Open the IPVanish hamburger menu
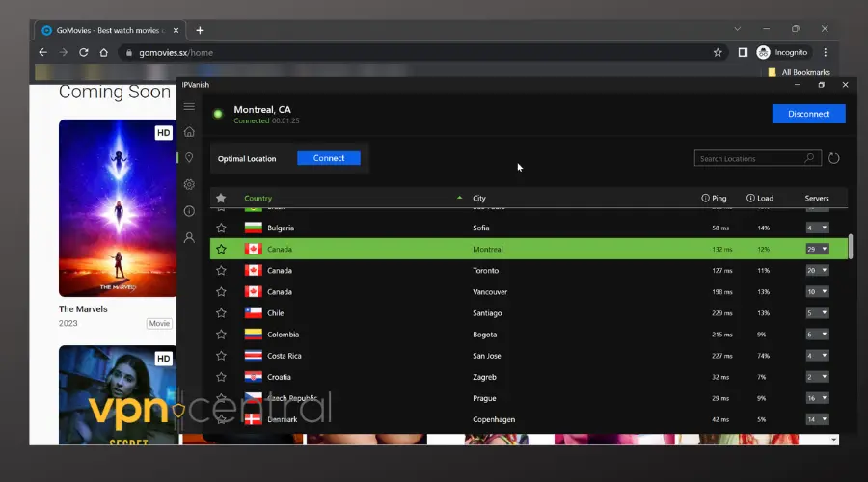Image resolution: width=868 pixels, height=482 pixels. click(x=189, y=106)
